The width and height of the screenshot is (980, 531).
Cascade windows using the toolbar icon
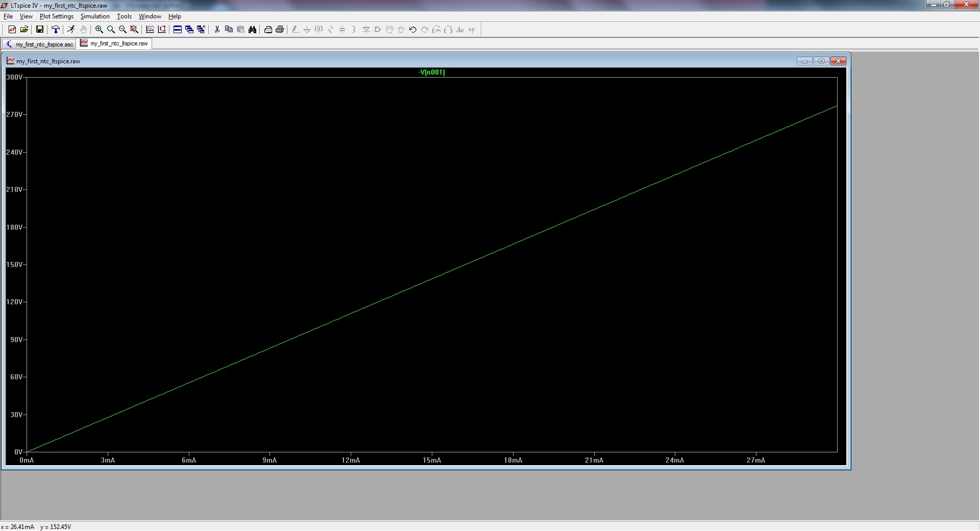pos(189,30)
